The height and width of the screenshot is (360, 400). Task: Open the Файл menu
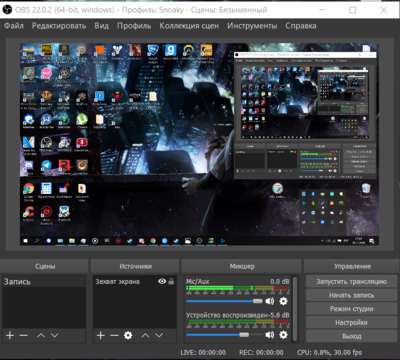pos(14,26)
